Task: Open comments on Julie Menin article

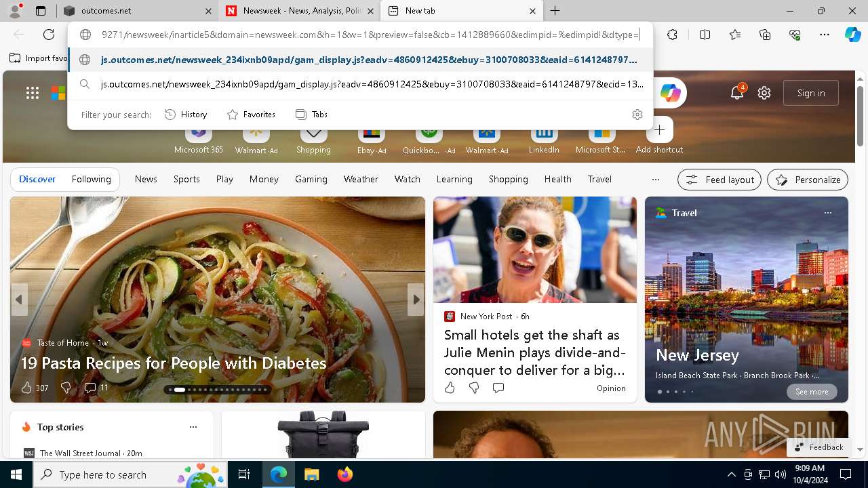Action: click(x=498, y=388)
